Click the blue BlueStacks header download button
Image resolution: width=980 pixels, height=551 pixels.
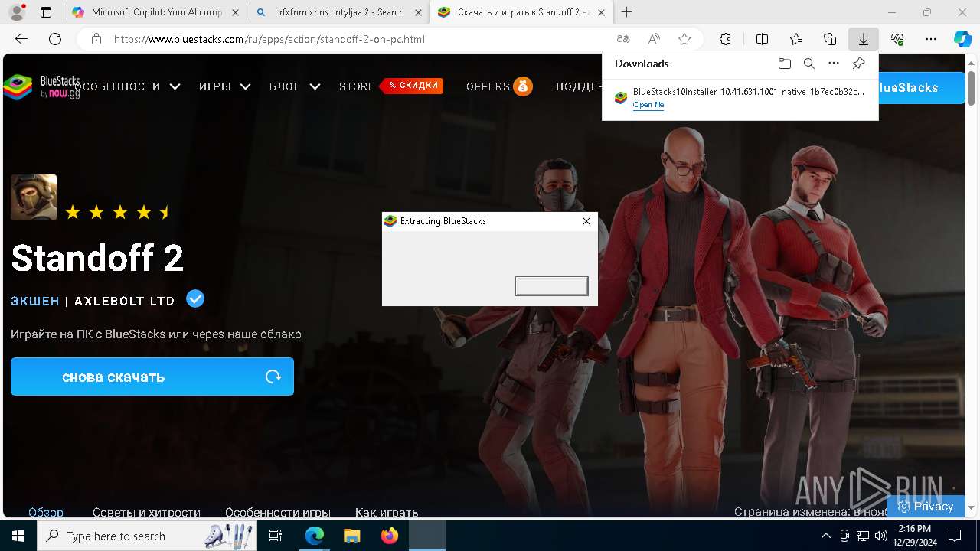pos(922,88)
